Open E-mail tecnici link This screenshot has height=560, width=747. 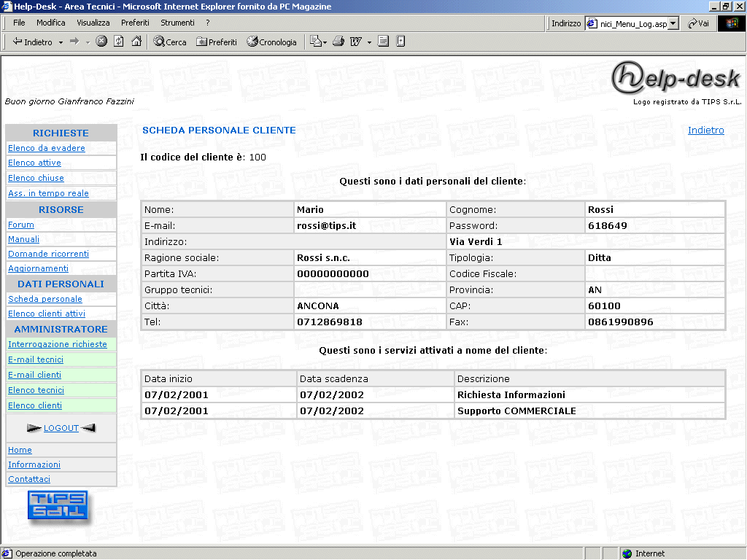click(36, 359)
